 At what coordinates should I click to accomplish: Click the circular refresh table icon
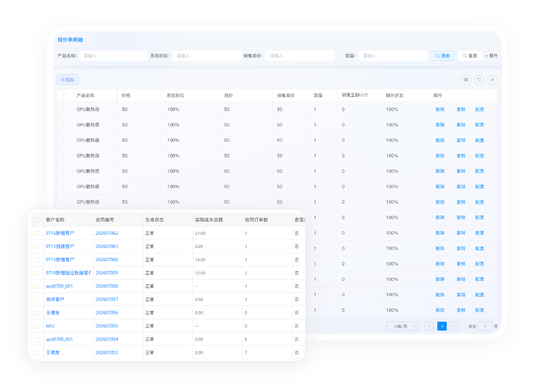[479, 80]
